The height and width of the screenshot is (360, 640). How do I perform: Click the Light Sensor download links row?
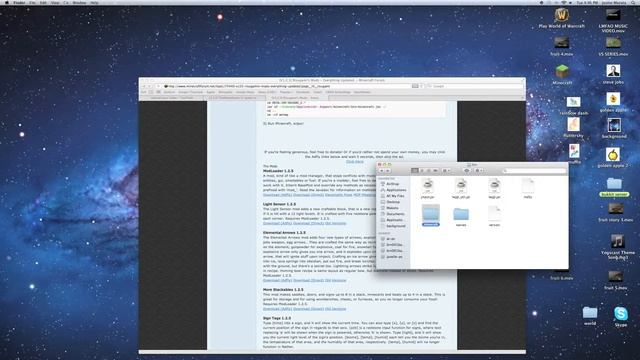(304, 223)
